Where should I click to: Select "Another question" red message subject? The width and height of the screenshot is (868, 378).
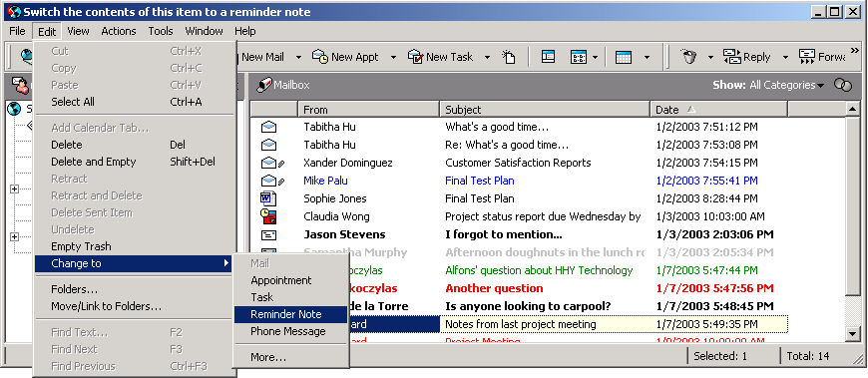(494, 288)
